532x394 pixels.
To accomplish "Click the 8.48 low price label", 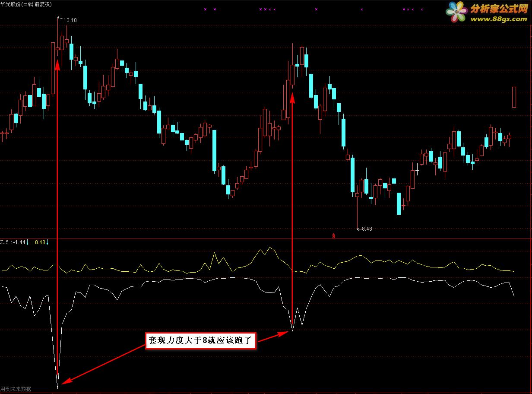I will click(x=367, y=229).
